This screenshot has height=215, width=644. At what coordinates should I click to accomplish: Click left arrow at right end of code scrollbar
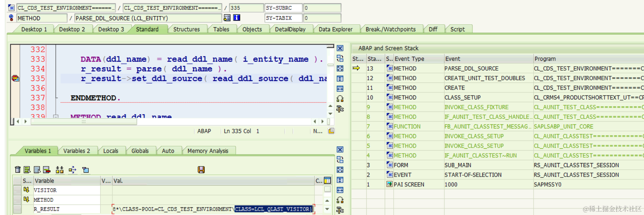pyautogui.click(x=314, y=121)
